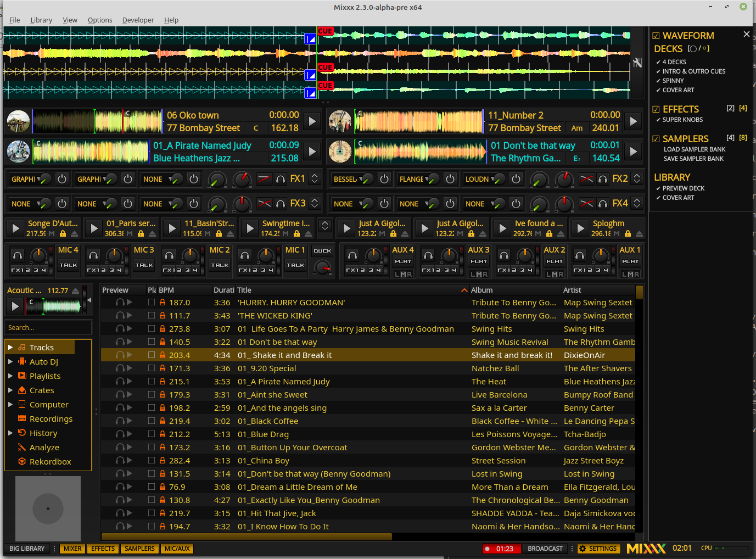This screenshot has width=756, height=559.
Task: Check played box for 01_Blue Drag
Action: [152, 434]
